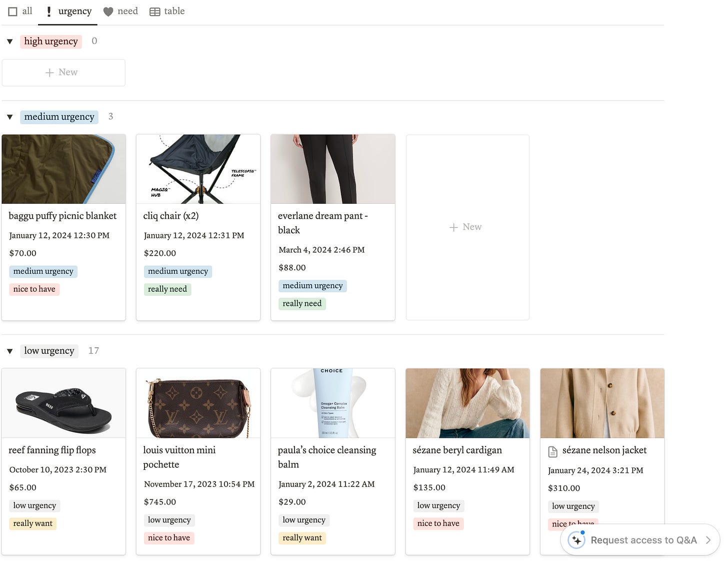
Task: Switch to the table view tab
Action: [x=167, y=11]
